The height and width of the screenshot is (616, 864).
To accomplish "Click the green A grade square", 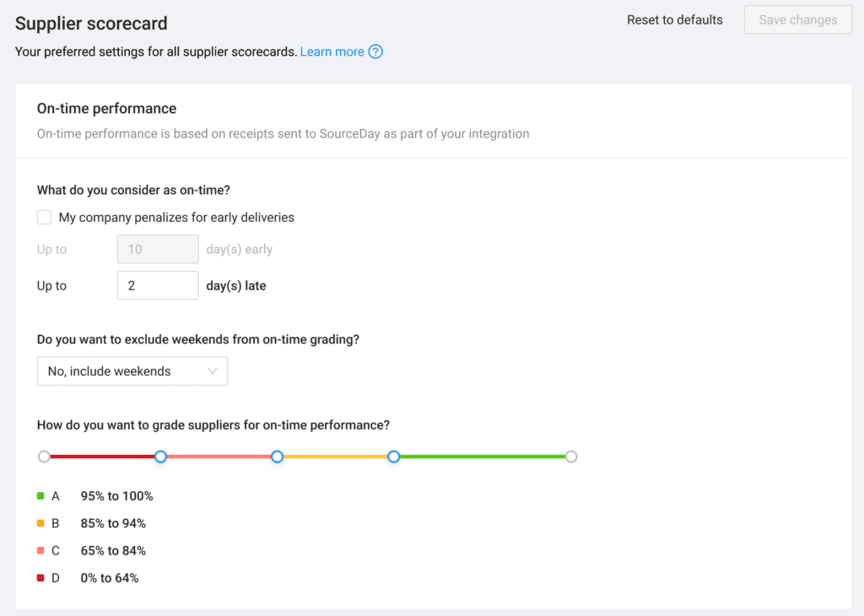I will (40, 495).
